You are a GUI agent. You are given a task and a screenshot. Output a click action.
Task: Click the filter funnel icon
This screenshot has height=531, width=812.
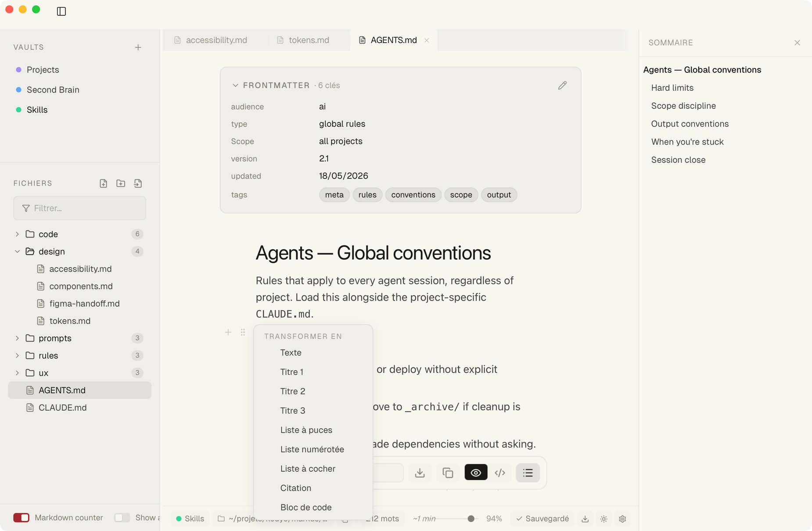pos(26,208)
